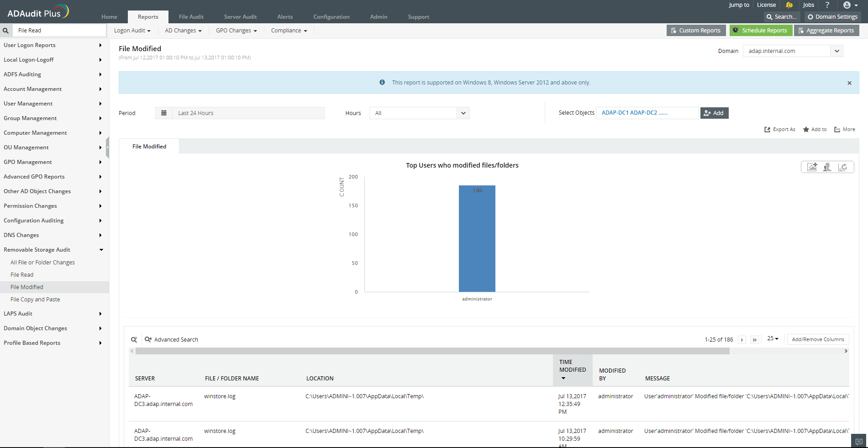Click the Schedule Reports button
Screen dimensions: 868x448
point(760,31)
